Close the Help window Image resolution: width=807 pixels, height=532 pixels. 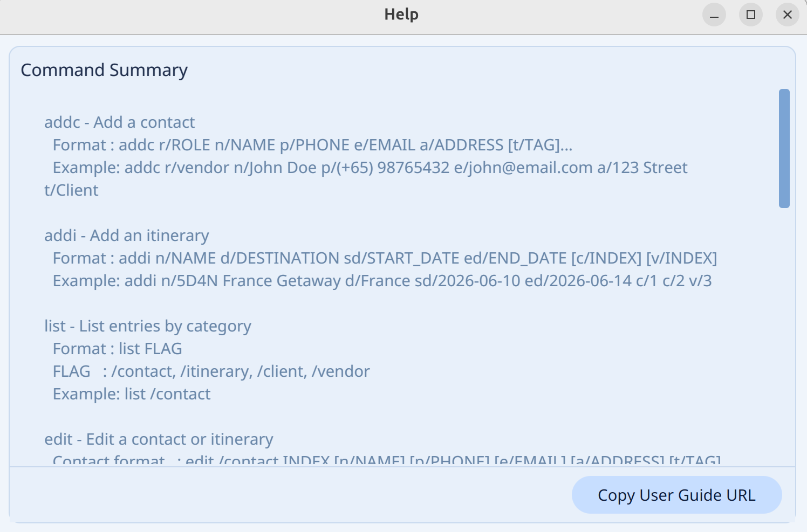[787, 15]
